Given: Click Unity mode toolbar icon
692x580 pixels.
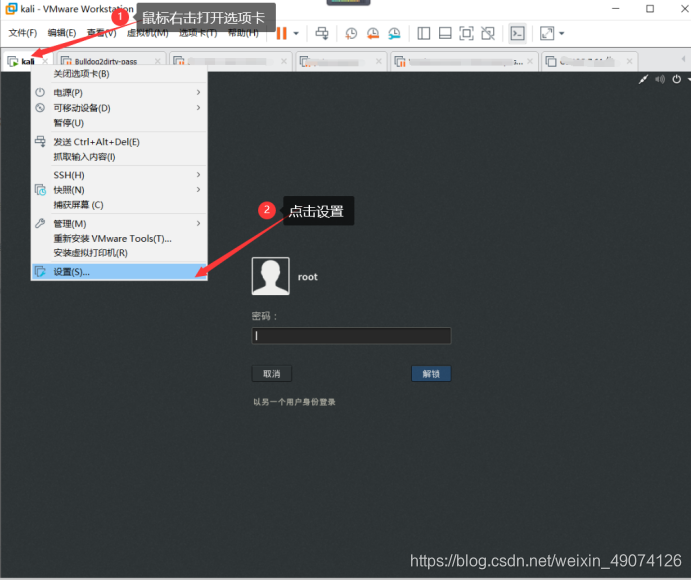Looking at the screenshot, I should (x=488, y=33).
